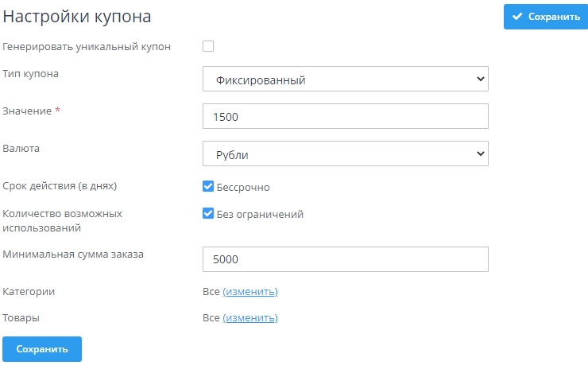Click the Валюта field label
The height and width of the screenshot is (377, 588).
point(21,149)
